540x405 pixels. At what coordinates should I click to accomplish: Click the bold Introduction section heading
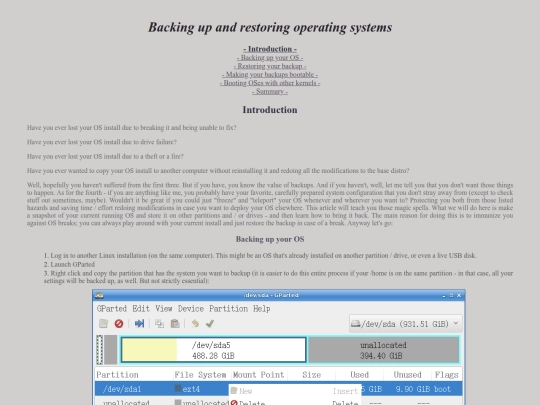(x=270, y=110)
